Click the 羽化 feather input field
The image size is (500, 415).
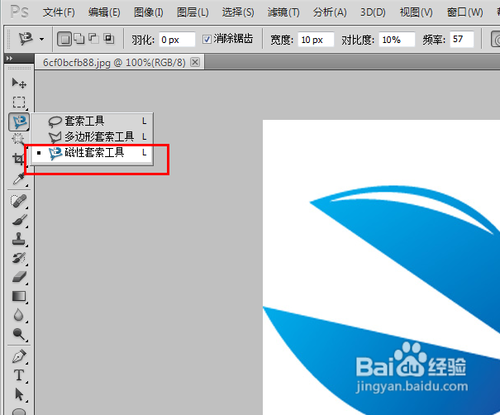click(x=177, y=40)
